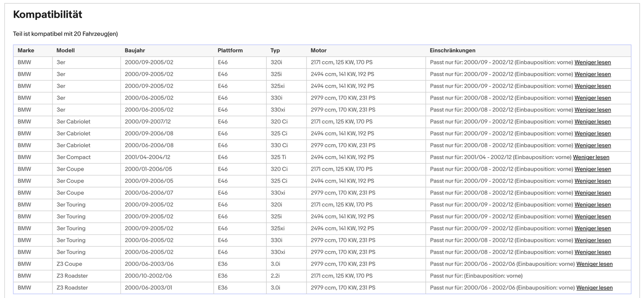Click the Motor column header

click(318, 50)
